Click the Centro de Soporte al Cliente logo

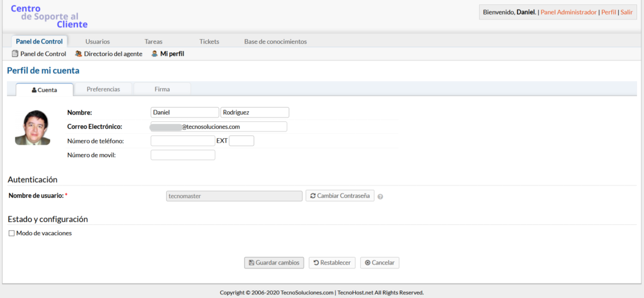pos(49,16)
